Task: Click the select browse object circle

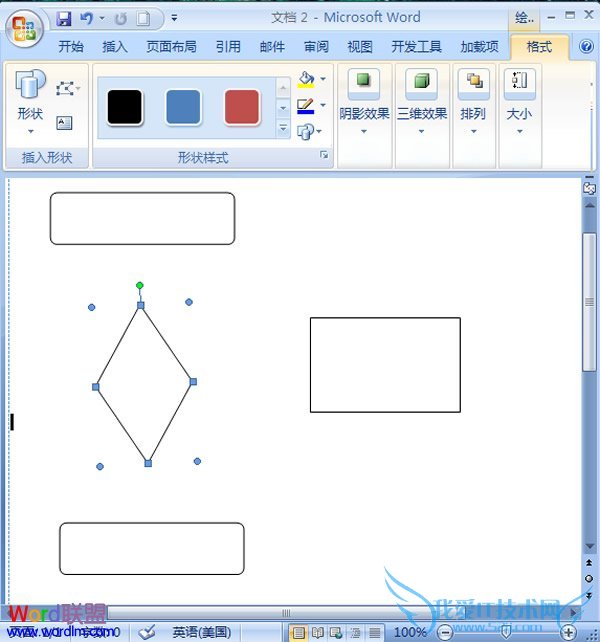Action: pos(589,579)
